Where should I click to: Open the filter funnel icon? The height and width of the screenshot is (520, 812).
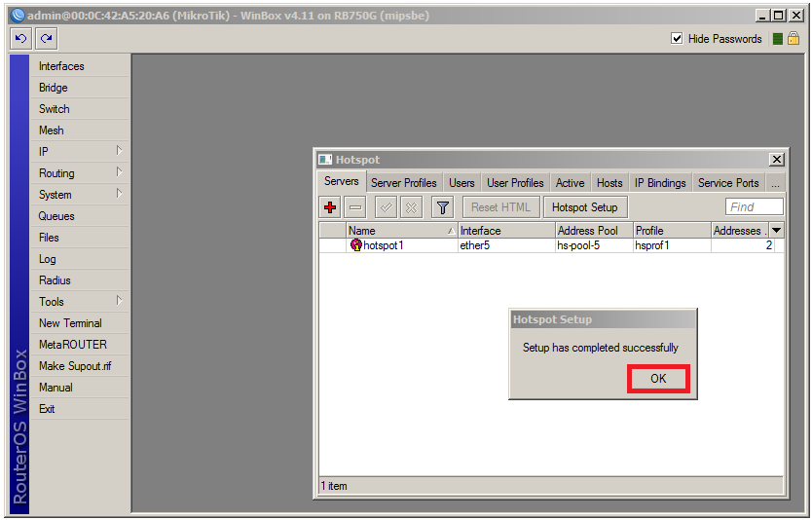[x=442, y=207]
